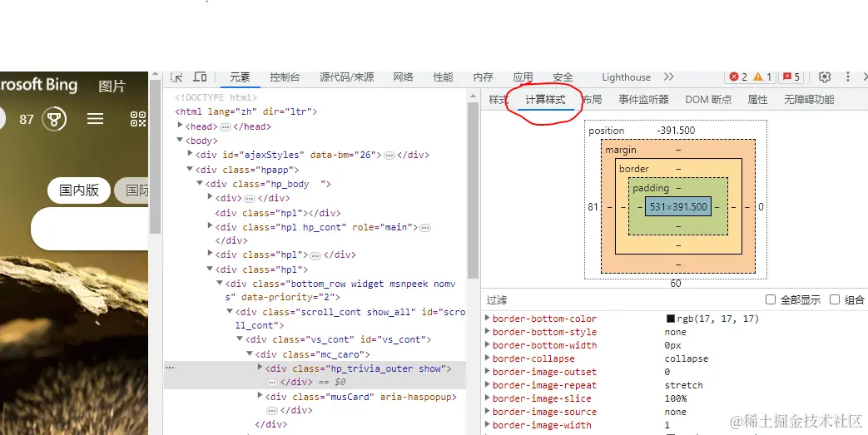Open 图片 link on Bing page

click(112, 86)
